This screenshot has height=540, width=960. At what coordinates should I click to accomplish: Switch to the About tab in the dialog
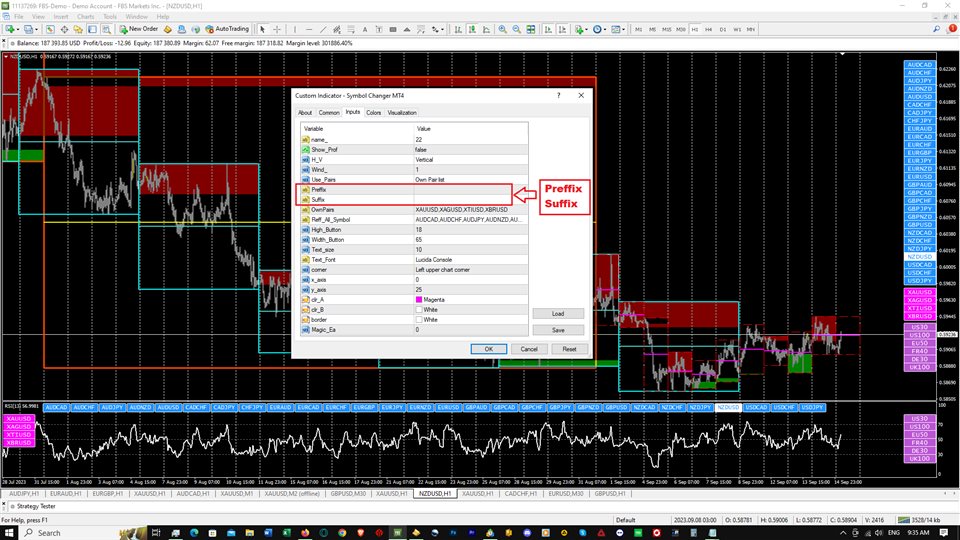point(305,113)
